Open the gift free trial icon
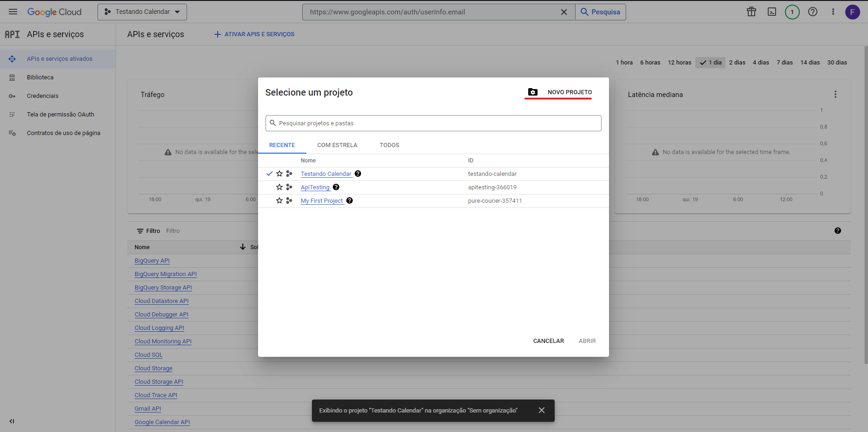Screen dimensions: 868x432 (751, 12)
